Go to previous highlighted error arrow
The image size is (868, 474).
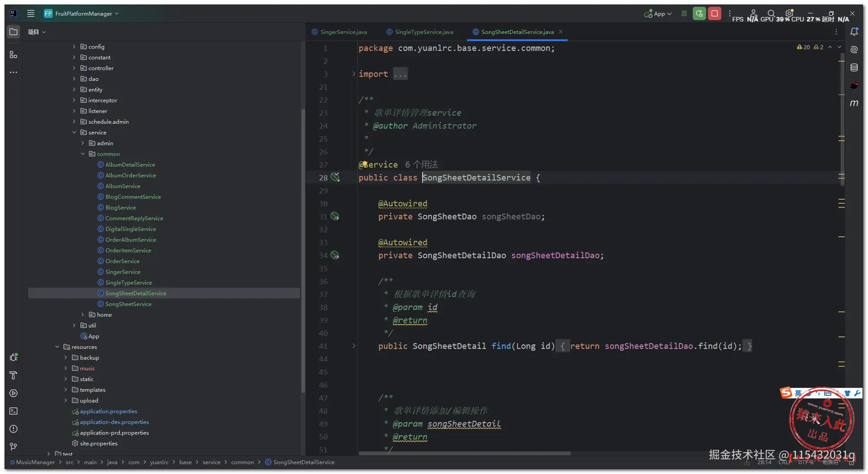830,47
